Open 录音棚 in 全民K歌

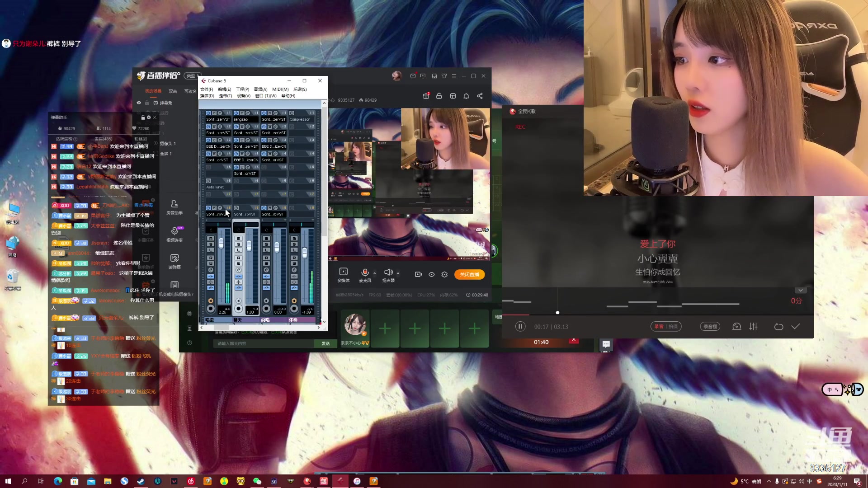click(x=710, y=326)
